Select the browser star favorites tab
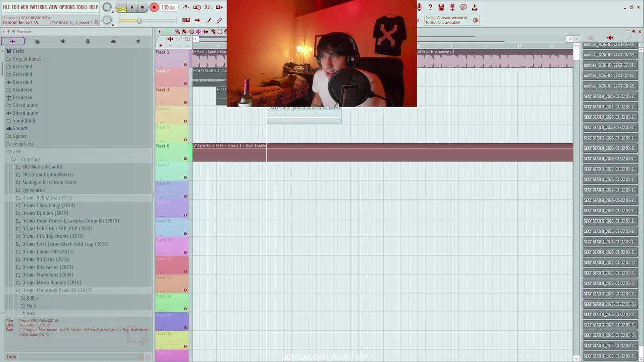This screenshot has height=362, width=644. pyautogui.click(x=138, y=41)
